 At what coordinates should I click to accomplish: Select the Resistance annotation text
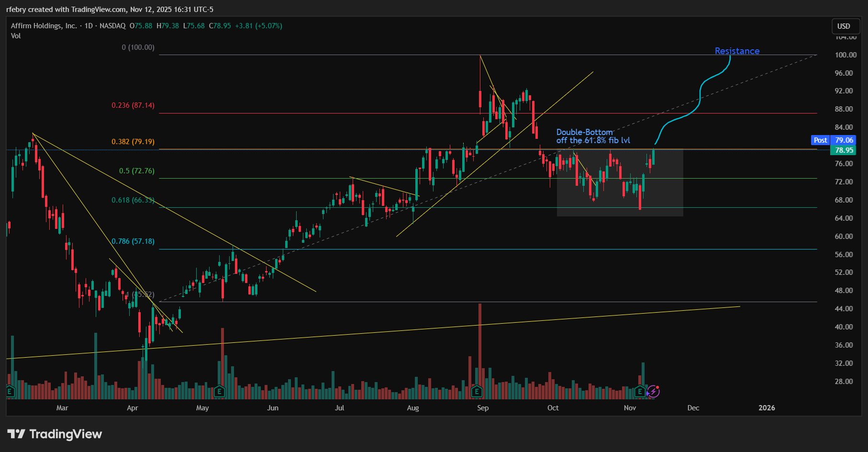[737, 51]
